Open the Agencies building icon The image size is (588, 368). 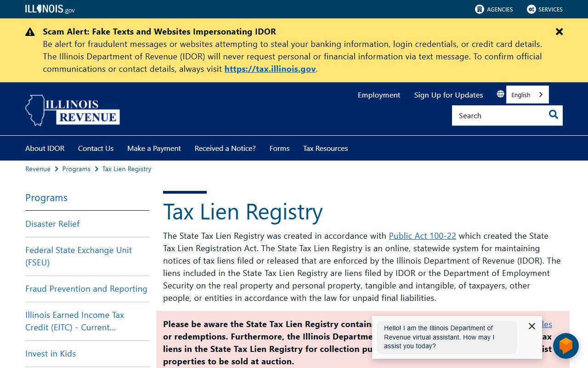[x=480, y=9]
